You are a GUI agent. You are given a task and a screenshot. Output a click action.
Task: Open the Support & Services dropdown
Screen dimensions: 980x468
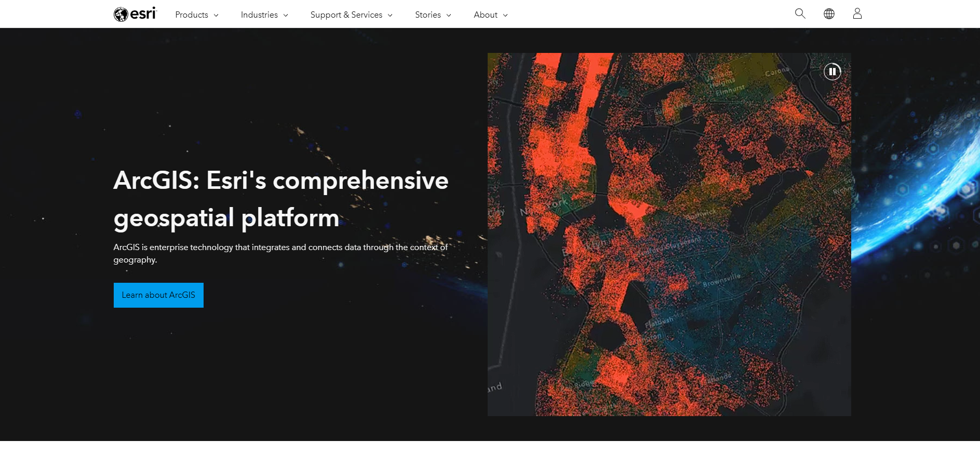351,15
